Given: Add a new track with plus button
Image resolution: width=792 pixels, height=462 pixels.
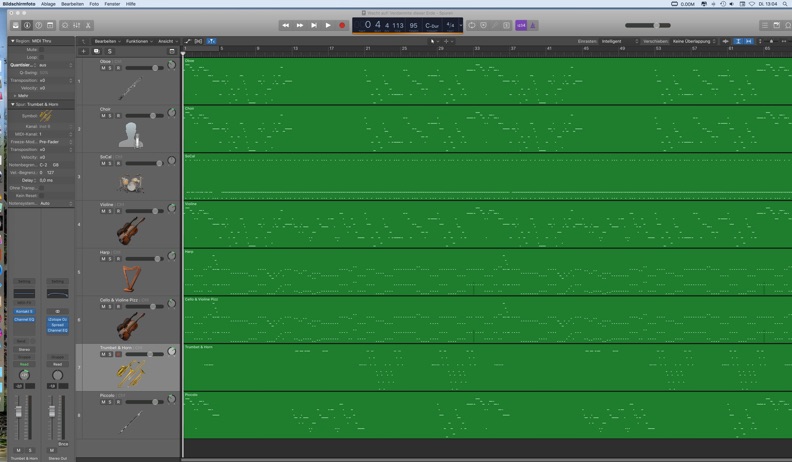Looking at the screenshot, I should tap(84, 51).
